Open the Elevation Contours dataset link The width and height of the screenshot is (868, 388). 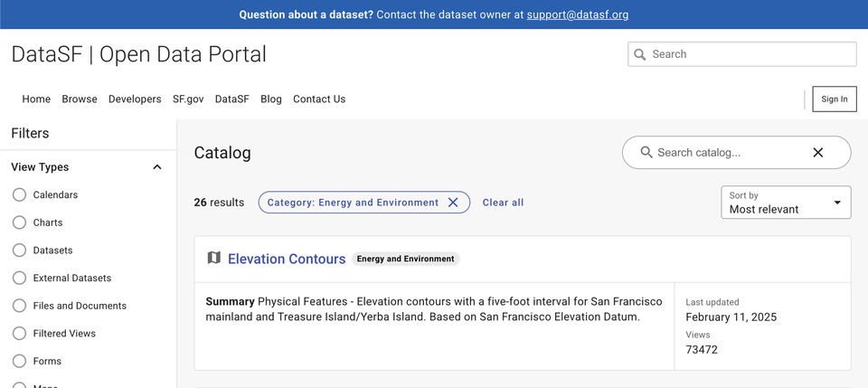pos(287,259)
